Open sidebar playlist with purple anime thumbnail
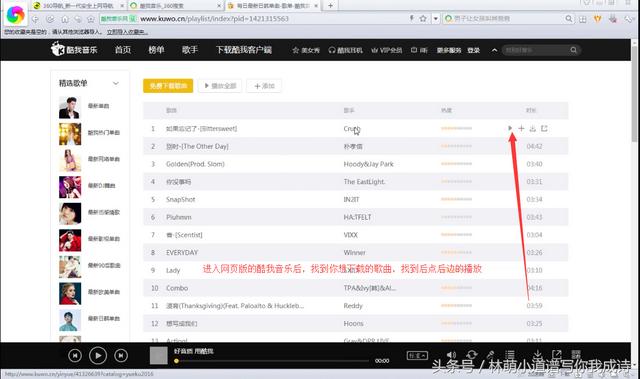The image size is (640, 379). tap(70, 187)
